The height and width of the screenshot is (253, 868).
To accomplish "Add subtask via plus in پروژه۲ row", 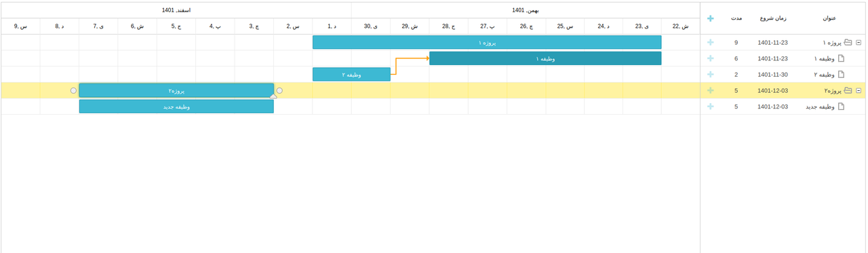I will [710, 90].
